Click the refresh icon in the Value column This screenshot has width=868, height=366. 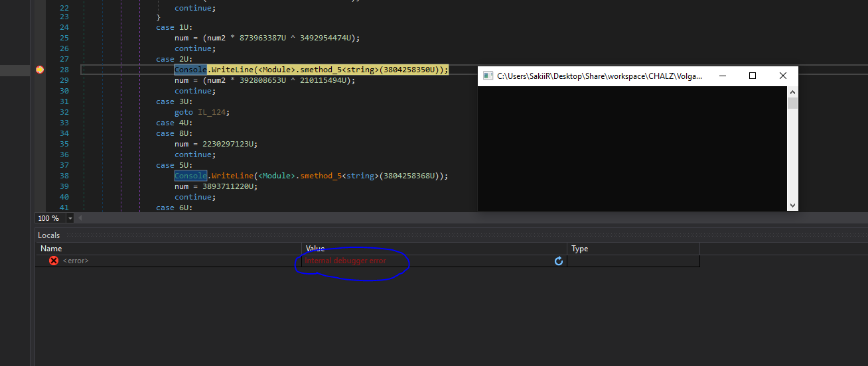[x=559, y=261]
